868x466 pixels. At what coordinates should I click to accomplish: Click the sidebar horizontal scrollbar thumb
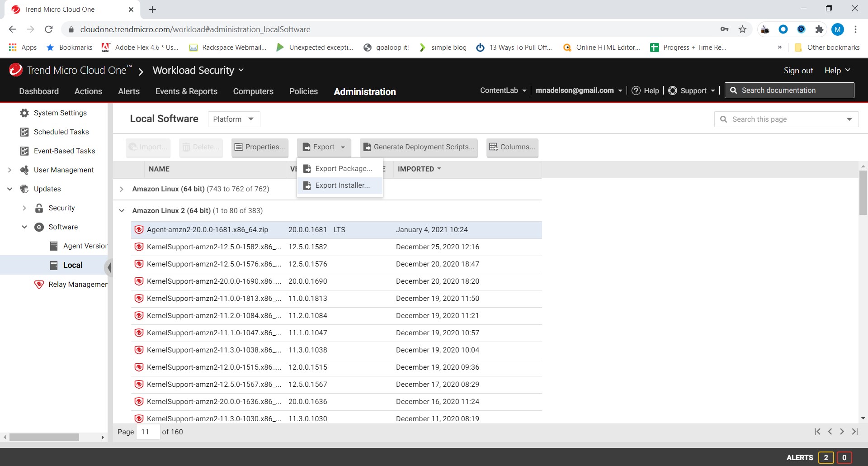point(44,437)
